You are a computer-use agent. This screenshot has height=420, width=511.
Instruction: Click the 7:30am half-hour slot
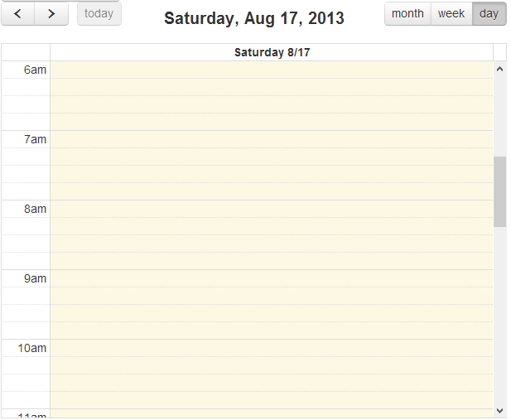[272, 174]
